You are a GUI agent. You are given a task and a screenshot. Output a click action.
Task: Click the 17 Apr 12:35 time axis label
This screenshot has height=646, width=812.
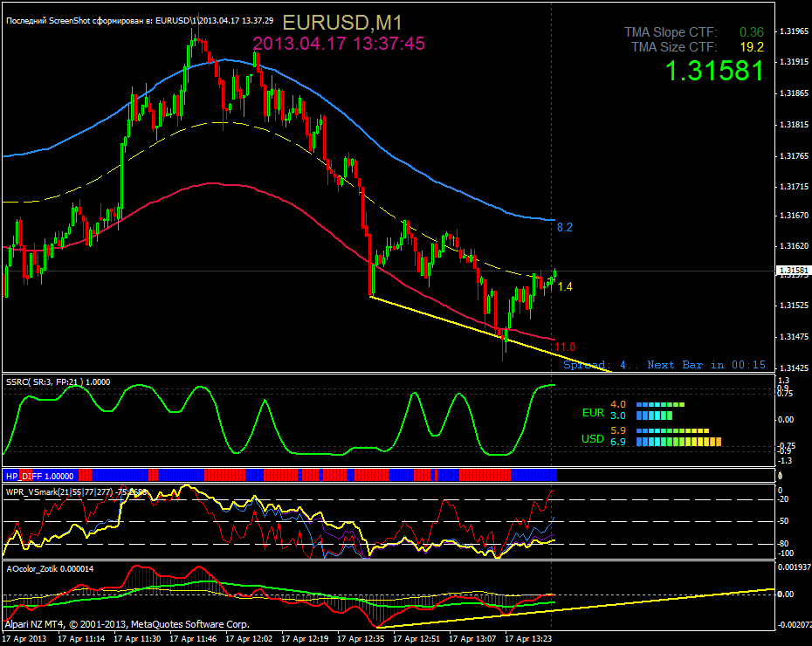tap(361, 639)
